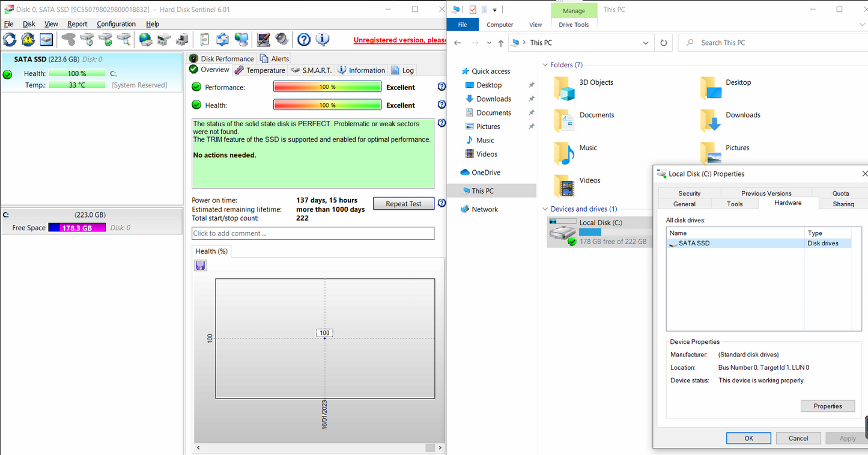Click the floppy save icon above Health graph
The image size is (868, 455).
(201, 265)
